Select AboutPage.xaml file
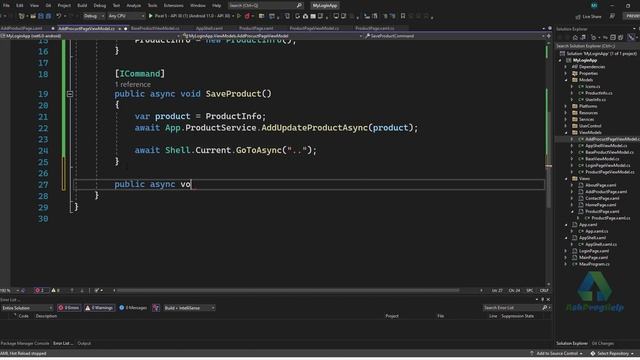 600,185
